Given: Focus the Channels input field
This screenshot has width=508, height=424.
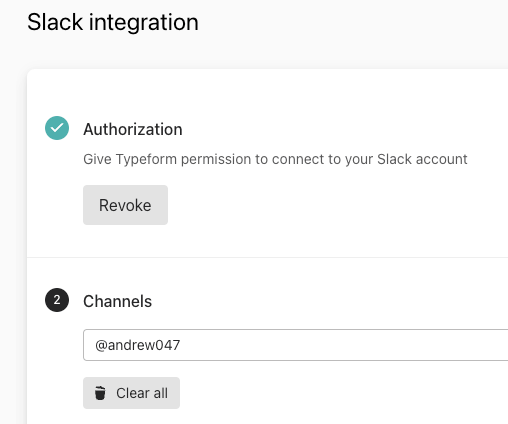Looking at the screenshot, I should [x=295, y=345].
